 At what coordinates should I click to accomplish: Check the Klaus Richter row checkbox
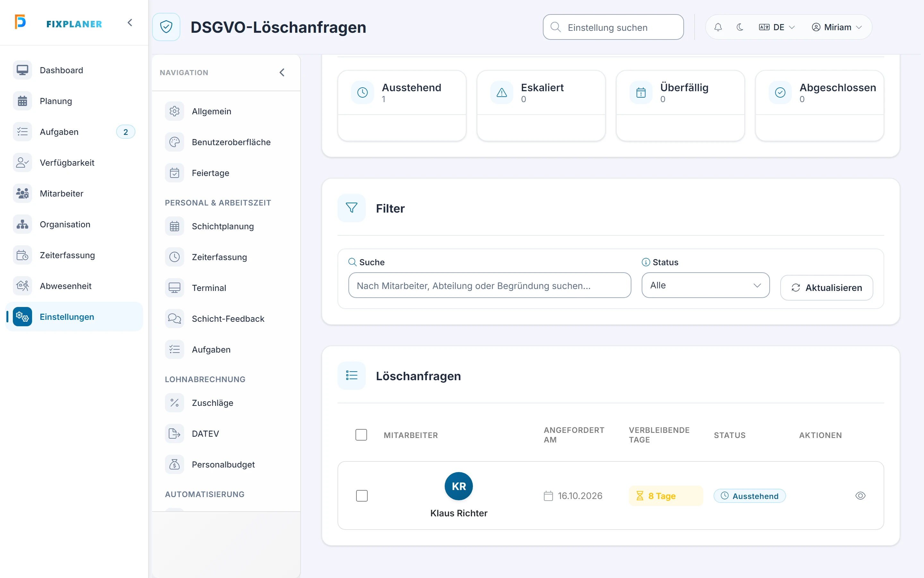pos(362,496)
